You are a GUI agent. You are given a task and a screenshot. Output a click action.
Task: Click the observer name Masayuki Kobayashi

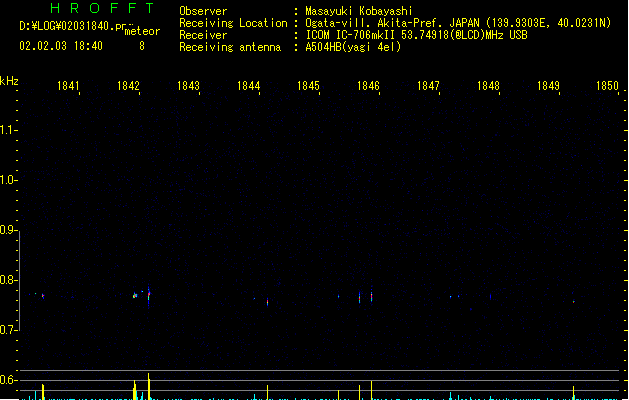pos(359,11)
